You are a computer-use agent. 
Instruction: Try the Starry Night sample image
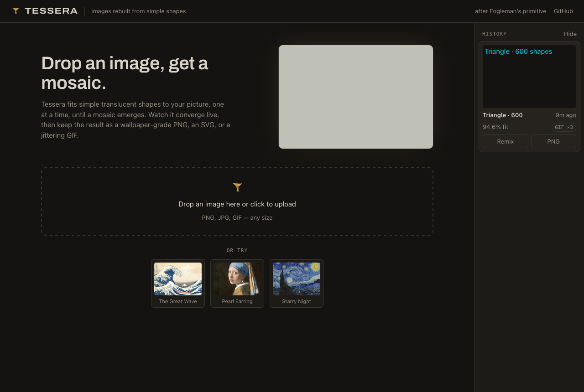pos(297,284)
